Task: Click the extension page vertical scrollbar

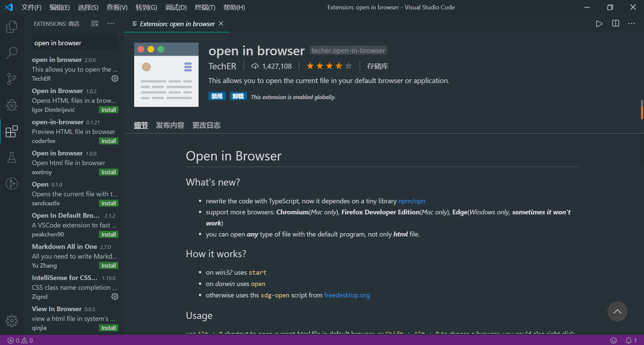Action: tap(642, 110)
